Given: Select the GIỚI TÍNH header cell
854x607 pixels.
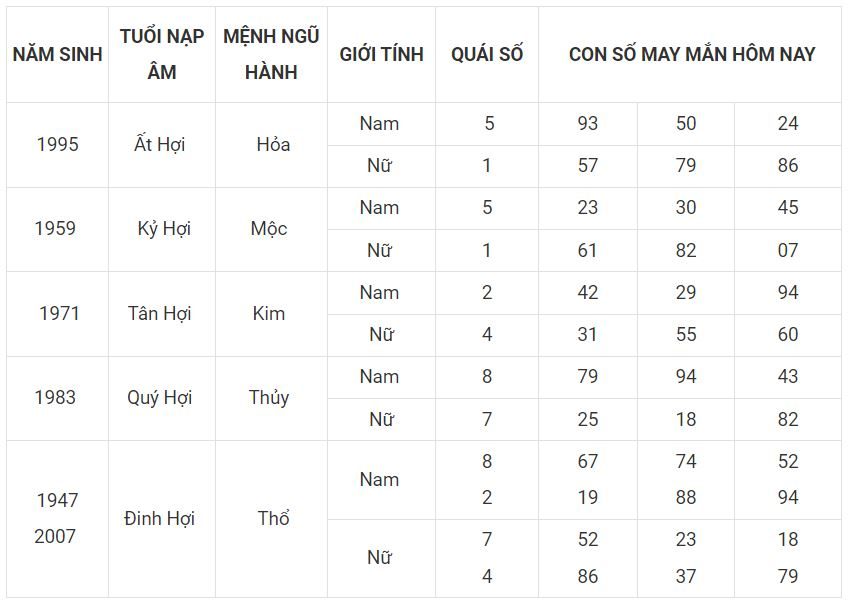Looking at the screenshot, I should coord(381,54).
